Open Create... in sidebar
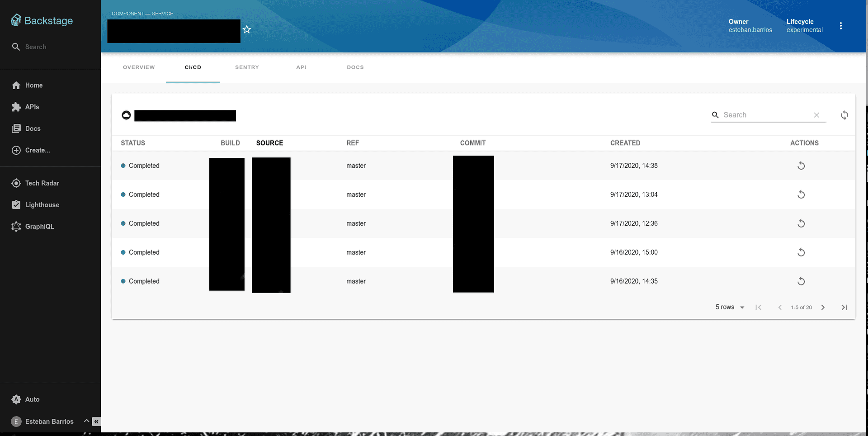 [x=31, y=150]
